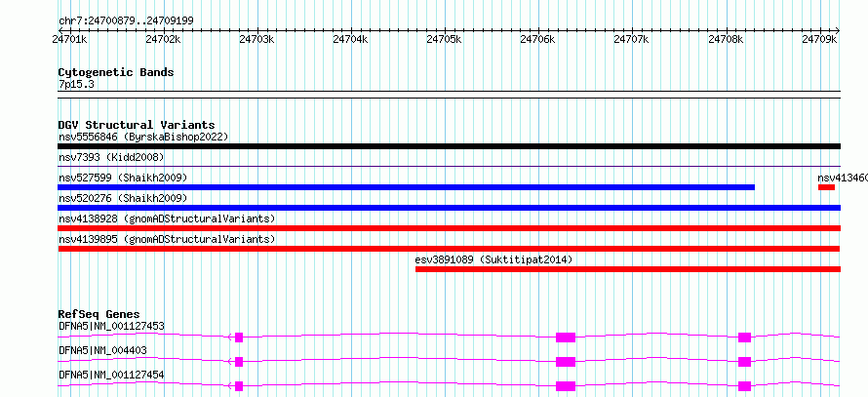Click the red nsv4138928 variant bar

click(449, 228)
